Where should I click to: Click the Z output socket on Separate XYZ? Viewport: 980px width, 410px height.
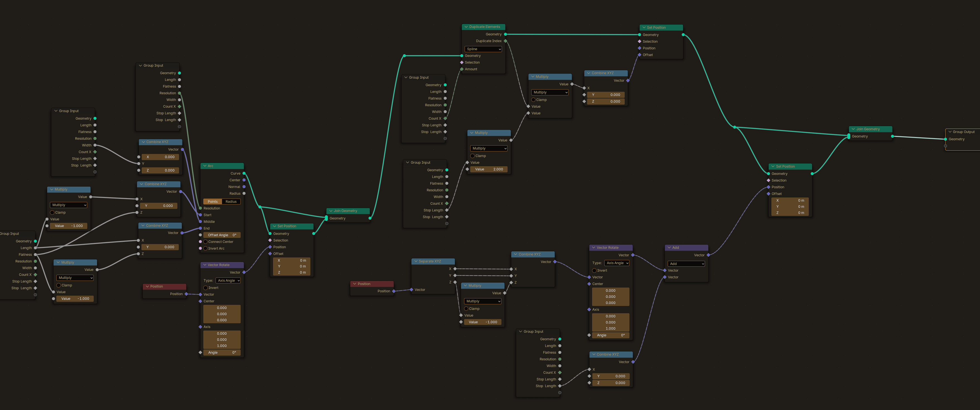(x=455, y=282)
